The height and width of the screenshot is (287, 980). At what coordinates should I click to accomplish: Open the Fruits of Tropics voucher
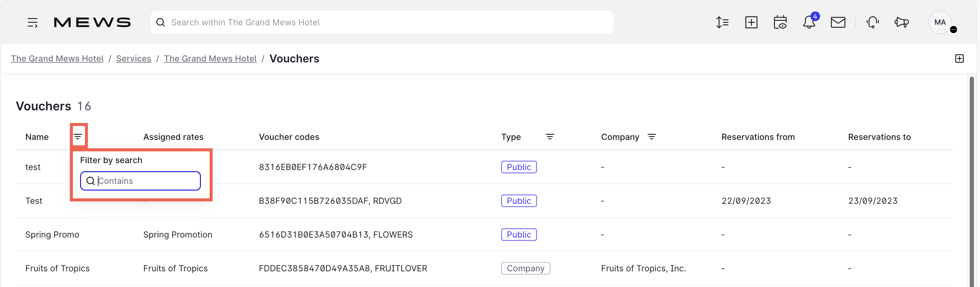click(x=58, y=268)
